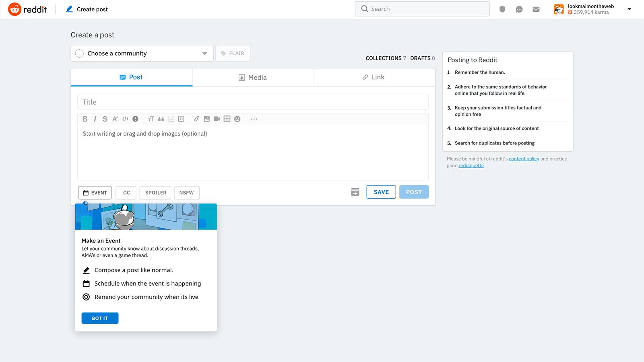Click the Search field
644x362 pixels.
(x=422, y=9)
